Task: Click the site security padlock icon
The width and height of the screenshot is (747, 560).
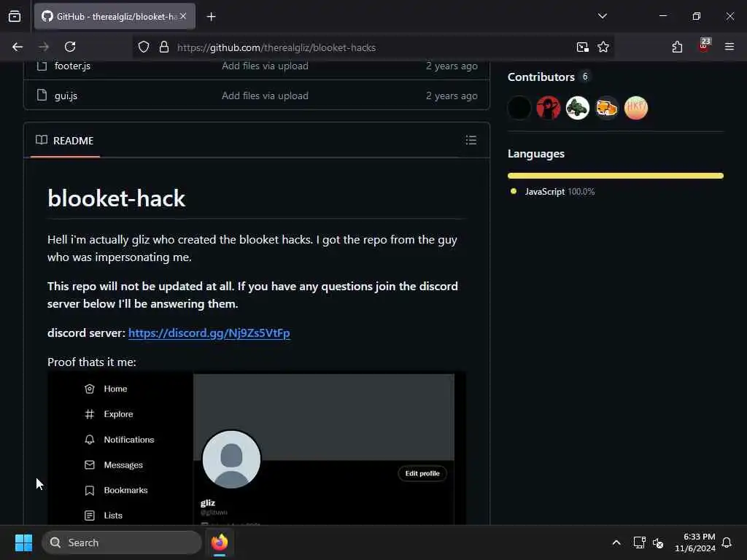Action: (x=164, y=47)
